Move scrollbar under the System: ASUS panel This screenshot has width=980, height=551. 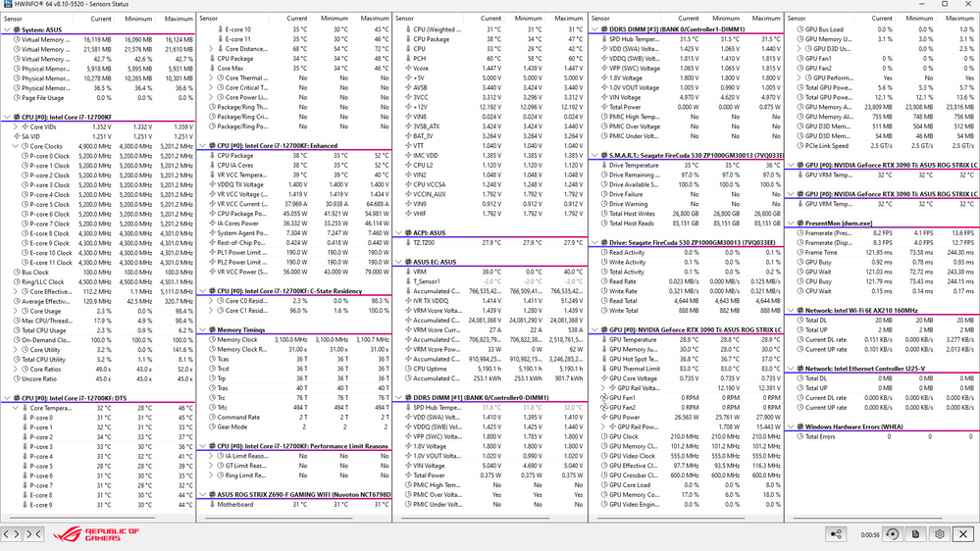pos(81,518)
